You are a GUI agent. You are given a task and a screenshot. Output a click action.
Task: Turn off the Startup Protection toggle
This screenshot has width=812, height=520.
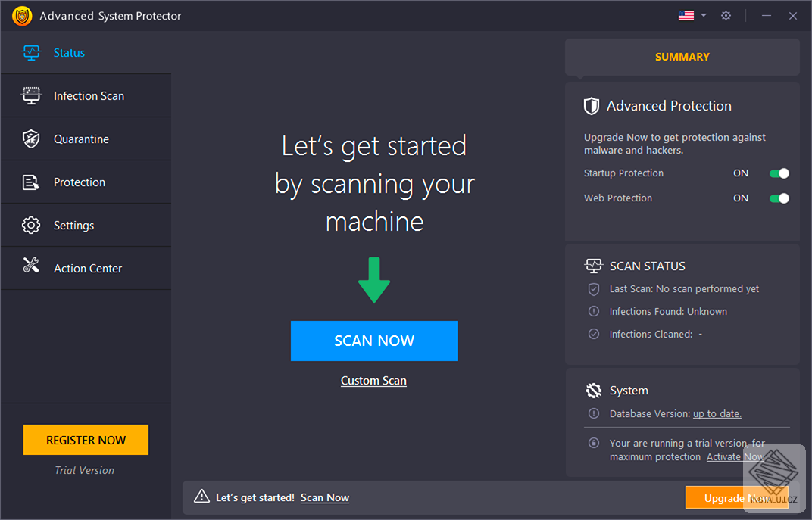[779, 173]
